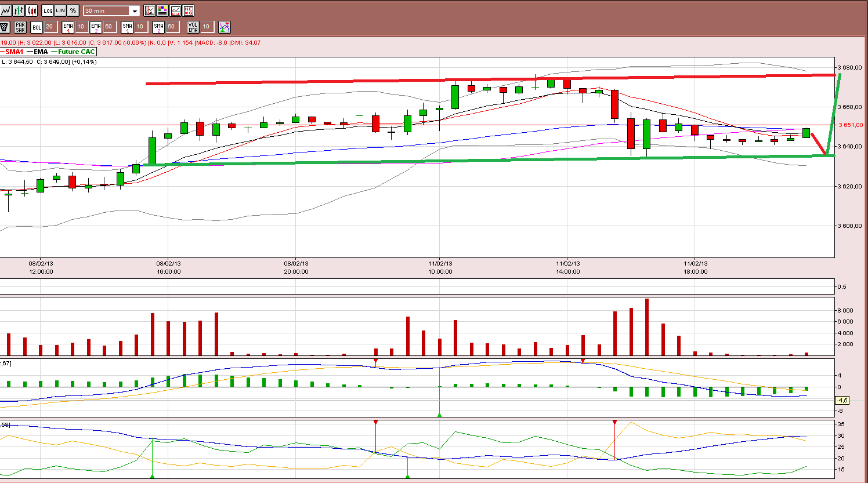868x483 pixels.
Task: Open the color palette settings icon
Action: pos(162,10)
